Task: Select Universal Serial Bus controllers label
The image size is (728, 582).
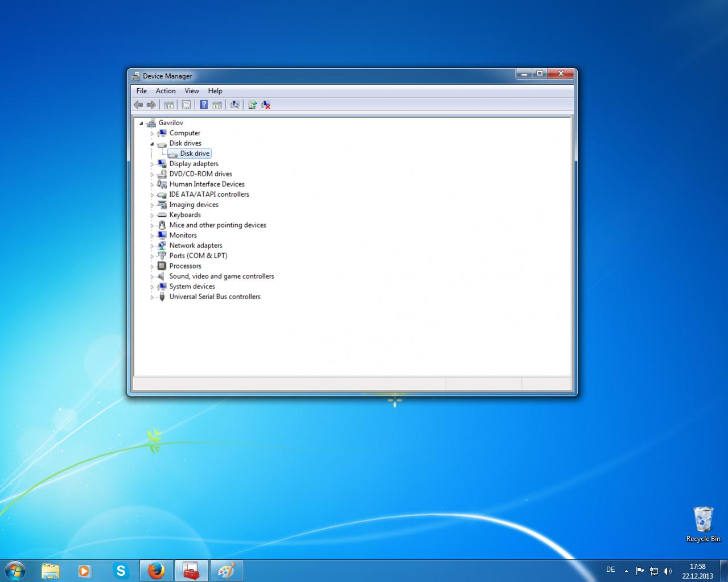Action: [215, 297]
